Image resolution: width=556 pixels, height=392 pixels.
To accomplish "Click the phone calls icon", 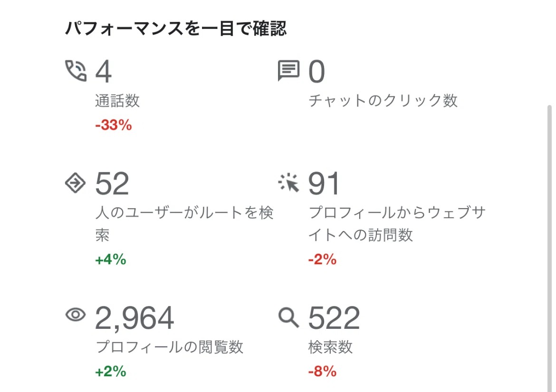I will click(x=76, y=71).
